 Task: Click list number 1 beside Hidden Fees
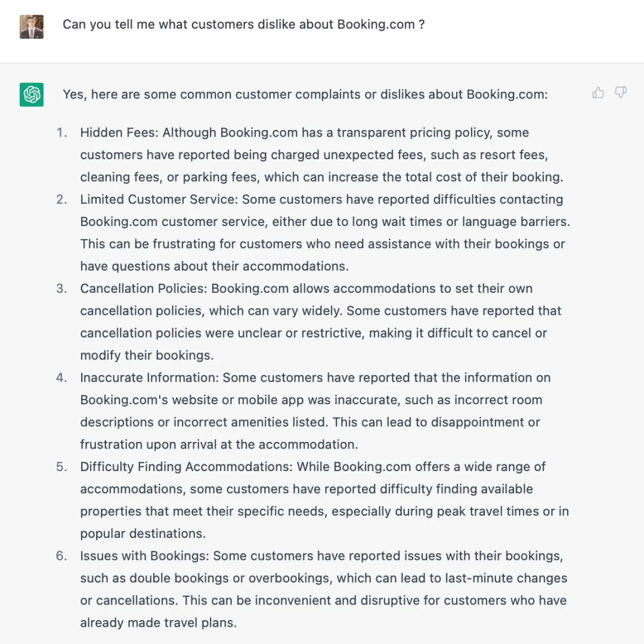pos(62,132)
